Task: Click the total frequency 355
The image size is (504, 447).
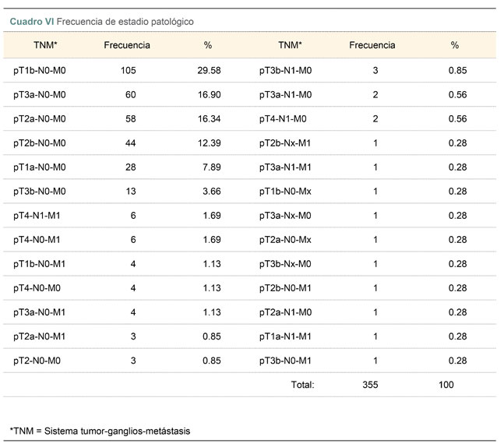Action: pos(370,385)
